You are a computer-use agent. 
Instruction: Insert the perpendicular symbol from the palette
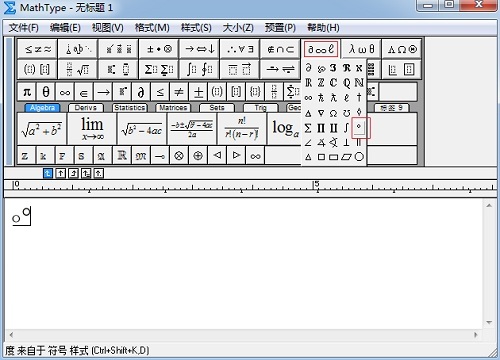[x=346, y=143]
